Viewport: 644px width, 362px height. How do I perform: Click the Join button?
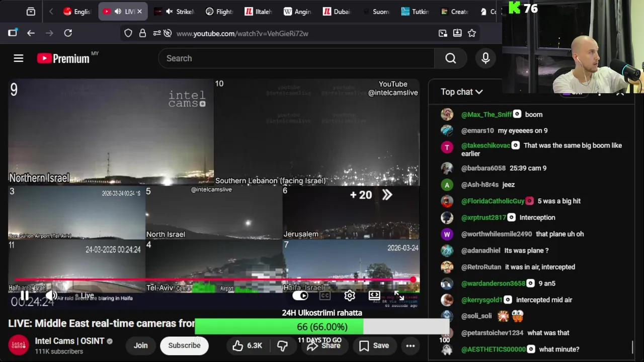coord(140,345)
